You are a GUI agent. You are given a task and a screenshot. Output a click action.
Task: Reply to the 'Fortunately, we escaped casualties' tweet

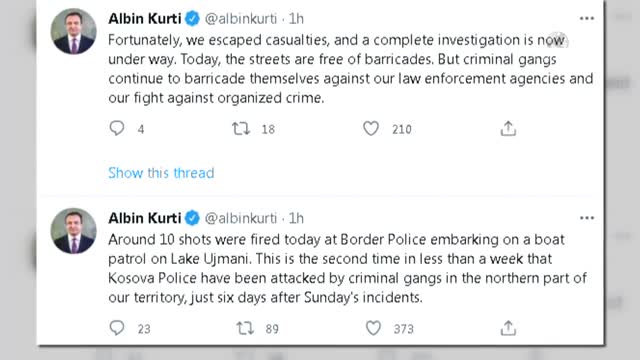tap(117, 129)
